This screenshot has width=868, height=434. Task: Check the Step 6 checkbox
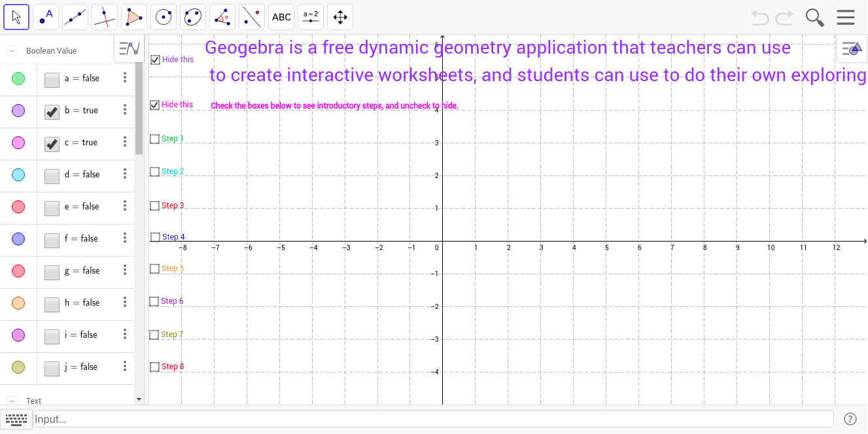(155, 301)
